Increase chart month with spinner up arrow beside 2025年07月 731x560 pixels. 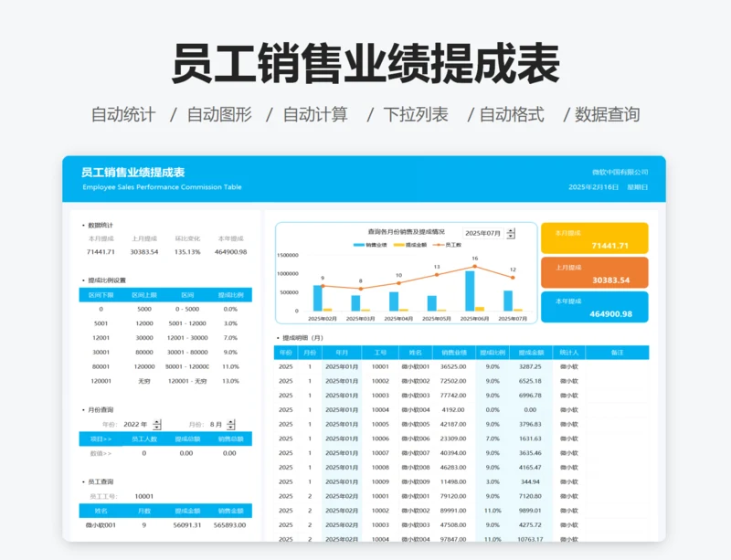point(511,230)
